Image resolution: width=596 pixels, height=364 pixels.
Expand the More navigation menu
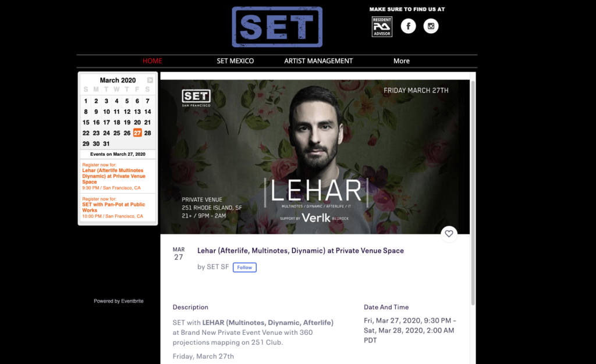tap(402, 60)
